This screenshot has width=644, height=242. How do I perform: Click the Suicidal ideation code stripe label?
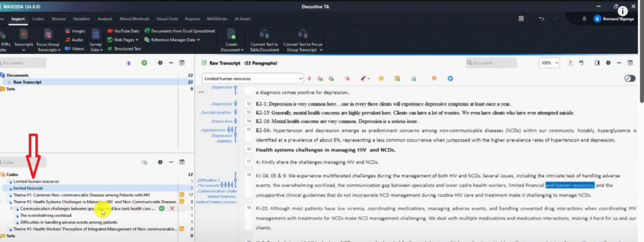click(216, 113)
